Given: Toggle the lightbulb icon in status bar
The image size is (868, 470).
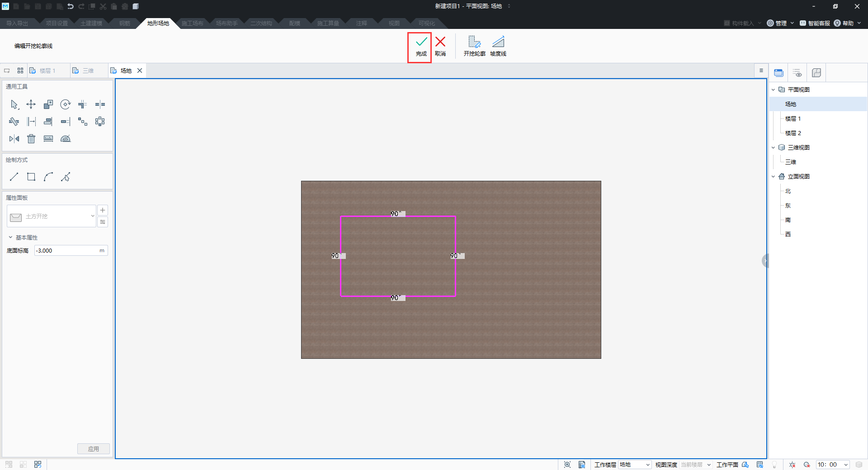Looking at the screenshot, I should [774, 465].
